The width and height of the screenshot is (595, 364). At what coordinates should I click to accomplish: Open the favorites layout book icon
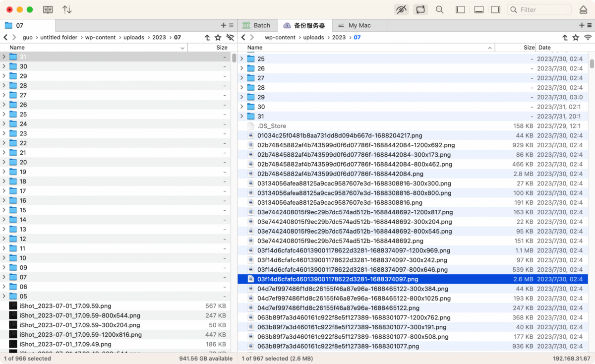pyautogui.click(x=48, y=9)
